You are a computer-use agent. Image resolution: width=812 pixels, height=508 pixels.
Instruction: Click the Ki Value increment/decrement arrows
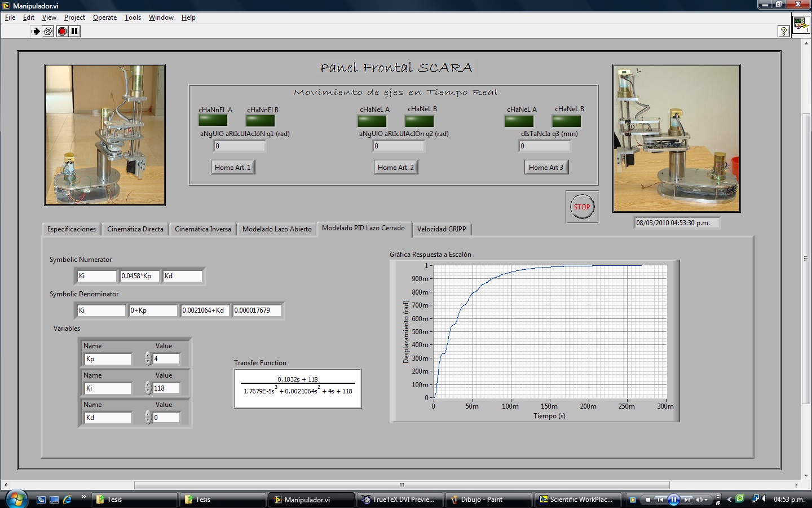point(148,388)
